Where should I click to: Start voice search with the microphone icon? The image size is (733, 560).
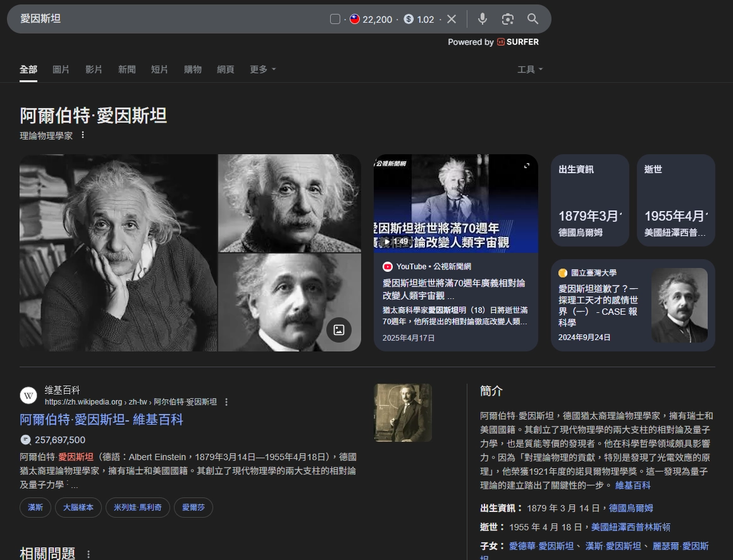483,19
